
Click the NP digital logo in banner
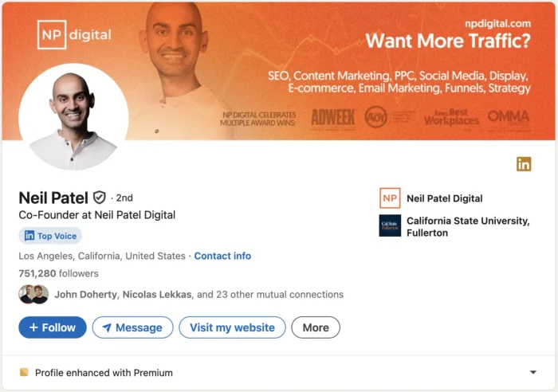[x=74, y=34]
